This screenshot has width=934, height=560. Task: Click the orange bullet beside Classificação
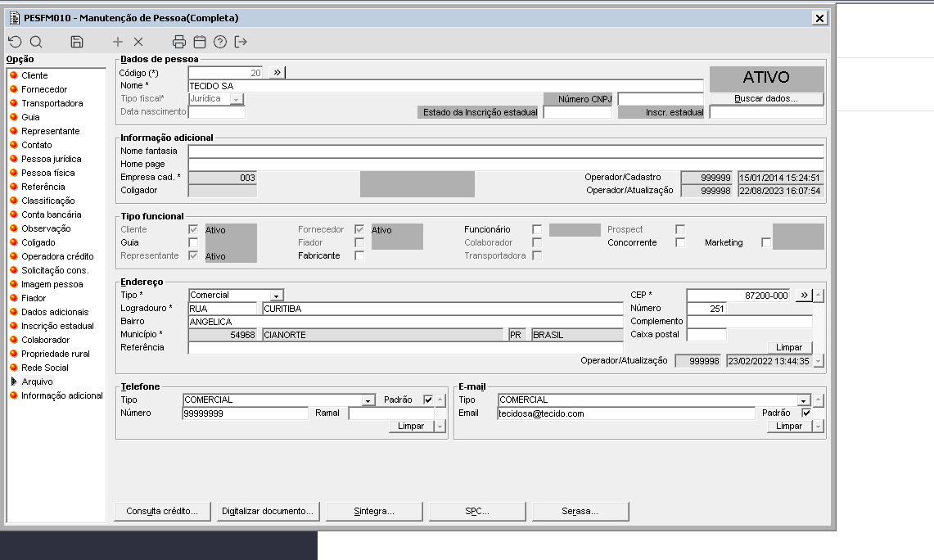[14, 200]
